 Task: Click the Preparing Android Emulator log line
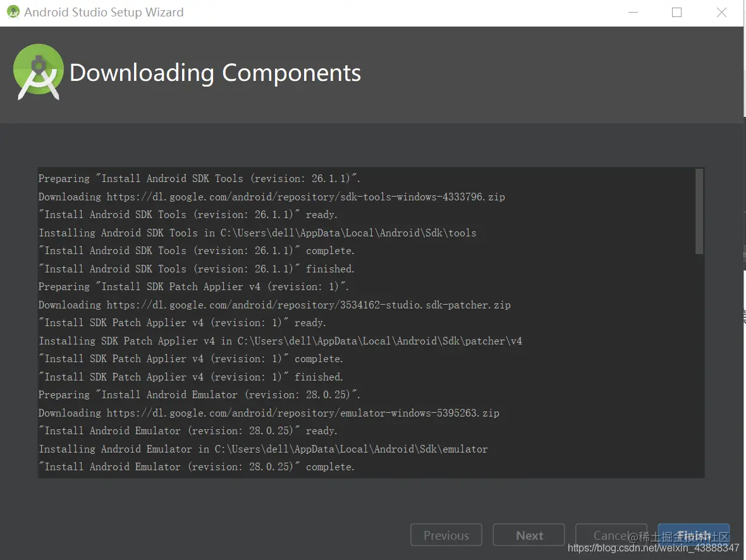click(x=199, y=395)
